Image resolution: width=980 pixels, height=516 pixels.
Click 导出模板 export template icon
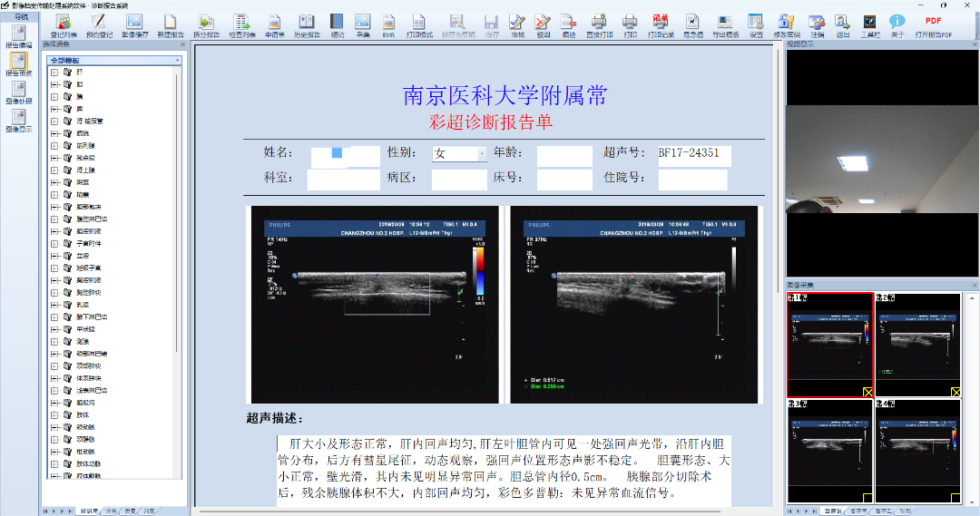click(x=726, y=26)
